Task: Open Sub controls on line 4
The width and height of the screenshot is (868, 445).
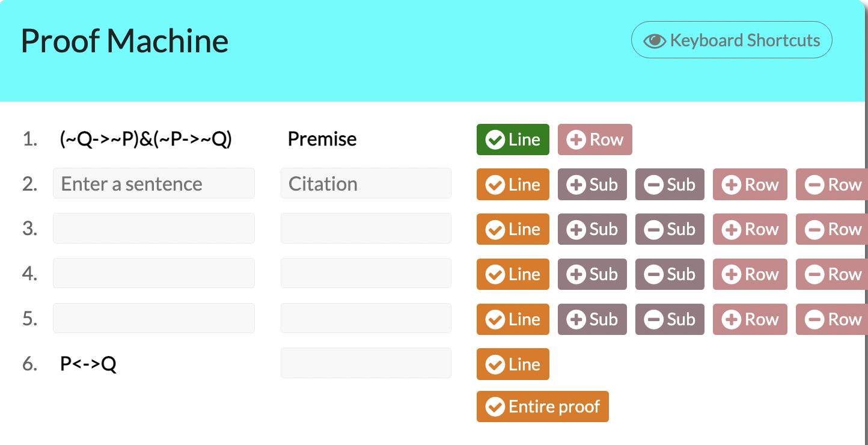Action: 592,274
